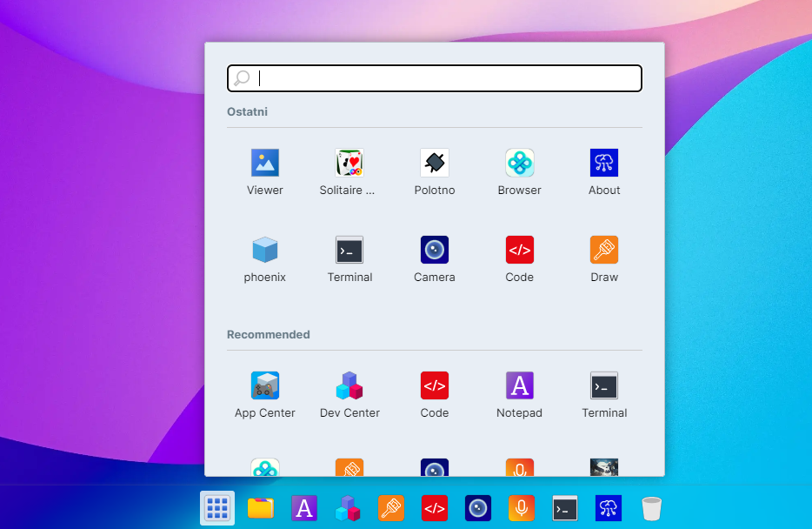The width and height of the screenshot is (812, 529).
Task: Click the app launcher grid in taskbar
Action: click(217, 508)
